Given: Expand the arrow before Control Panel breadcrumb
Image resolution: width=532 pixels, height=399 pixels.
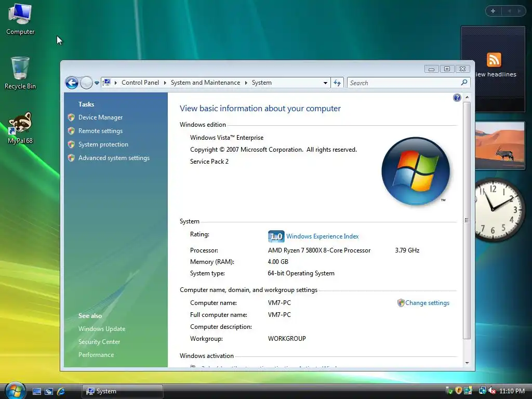Looking at the screenshot, I should click(x=116, y=83).
